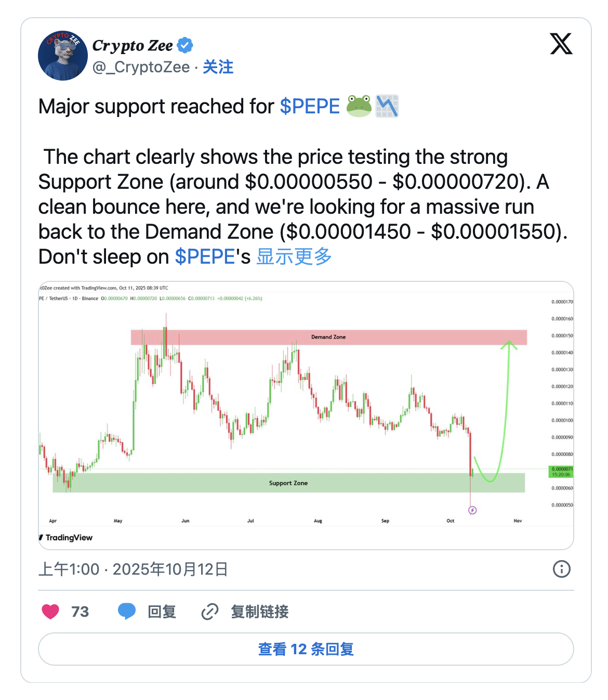Image resolution: width=608 pixels, height=700 pixels.
Task: Open Crypto Zee's profile avatar
Action: (x=63, y=56)
